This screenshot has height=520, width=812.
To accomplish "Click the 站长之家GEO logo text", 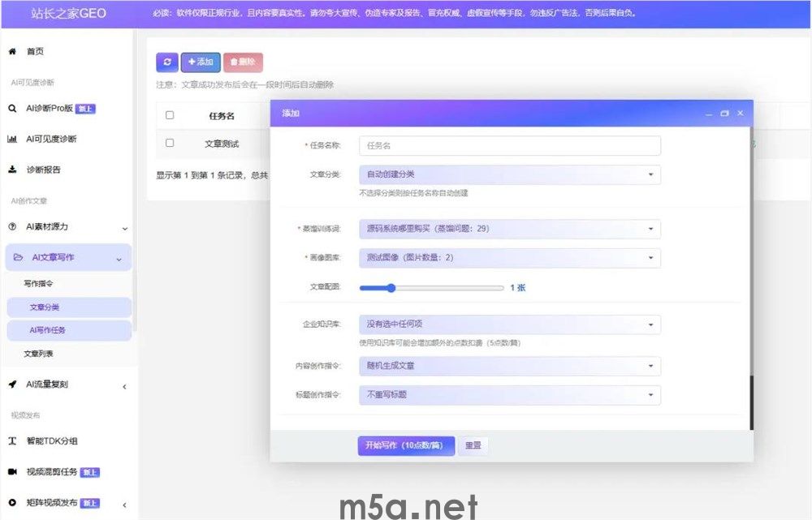I will click(69, 14).
